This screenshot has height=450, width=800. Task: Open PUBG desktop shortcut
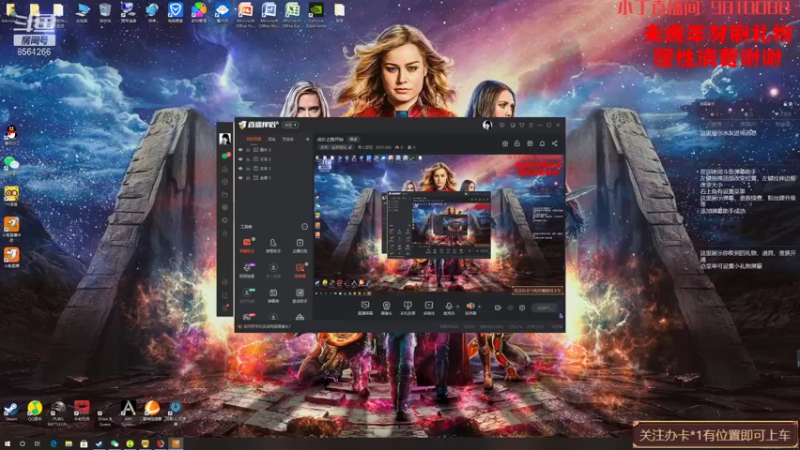58,412
